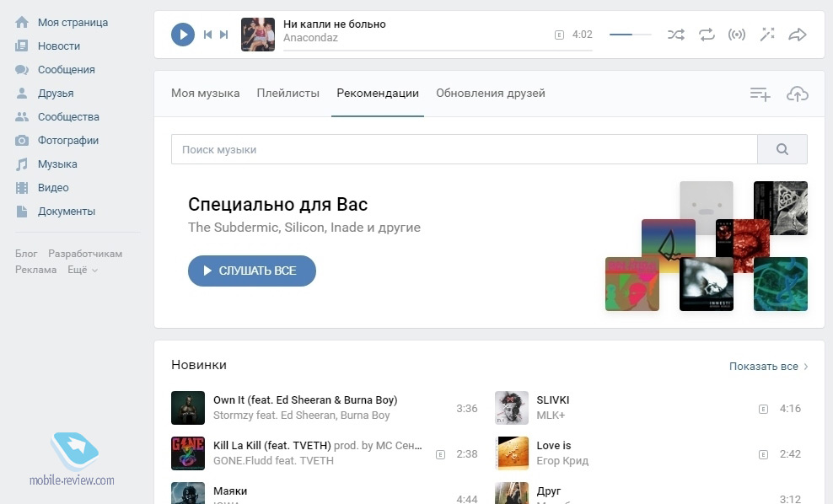Adjust the volume slider
Screen dimensions: 833x504
[x=631, y=35]
